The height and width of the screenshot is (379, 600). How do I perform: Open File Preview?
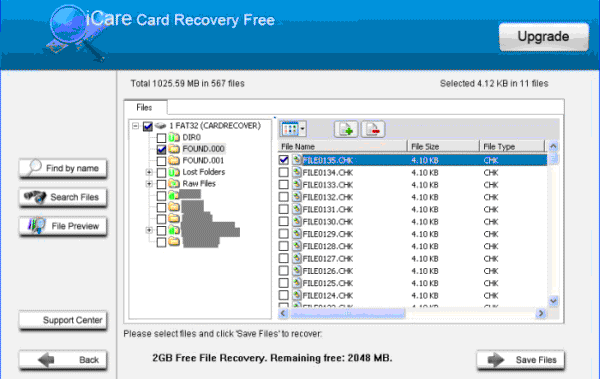pos(63,226)
